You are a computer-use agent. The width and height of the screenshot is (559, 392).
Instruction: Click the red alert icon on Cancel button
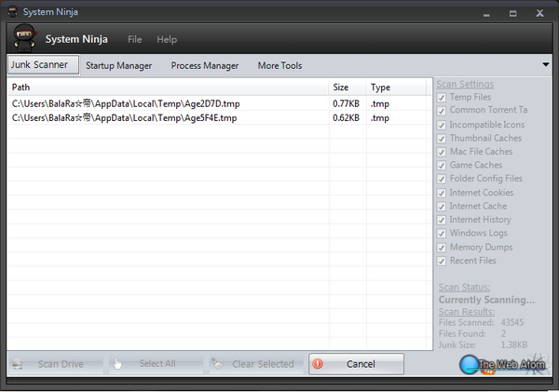pos(318,364)
